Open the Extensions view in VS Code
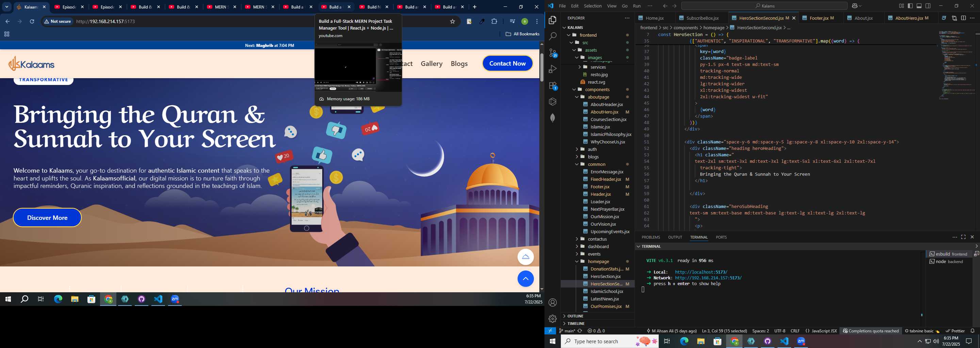This screenshot has height=348, width=980. [x=552, y=86]
